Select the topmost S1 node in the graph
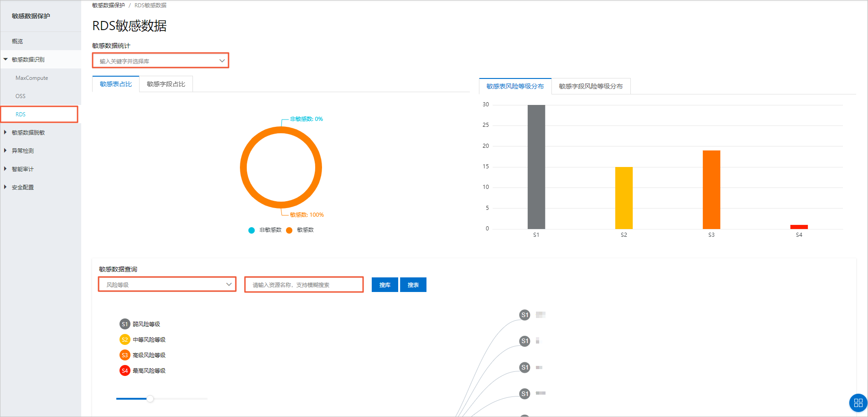The image size is (868, 417). tap(525, 315)
